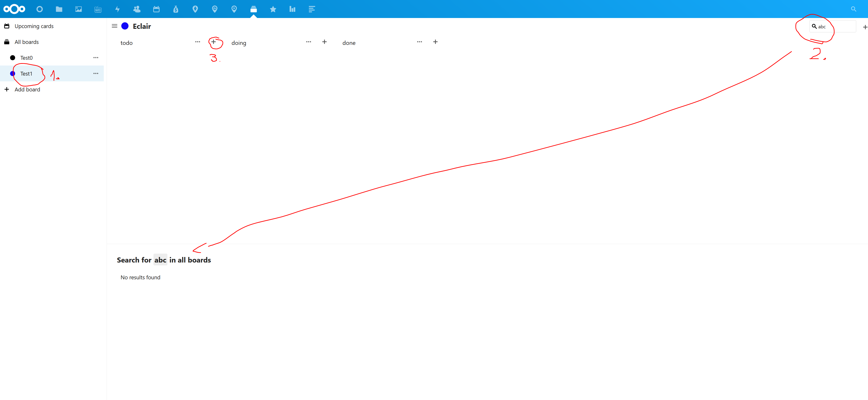
Task: Open the Dashboard (circle icon)
Action: pos(39,9)
